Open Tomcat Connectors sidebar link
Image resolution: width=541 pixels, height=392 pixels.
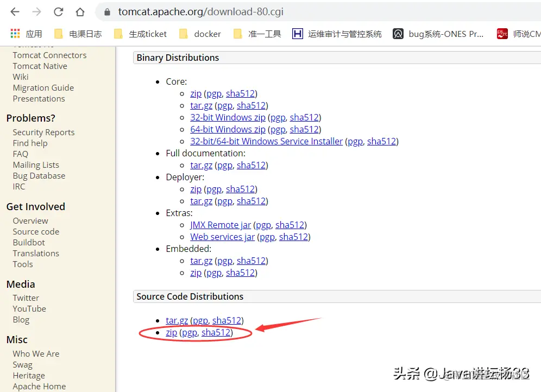click(x=49, y=55)
